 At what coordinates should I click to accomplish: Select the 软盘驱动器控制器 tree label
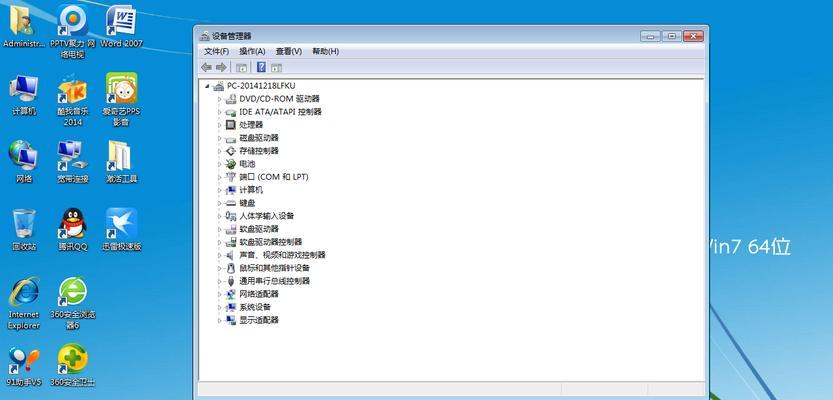pyautogui.click(x=270, y=242)
